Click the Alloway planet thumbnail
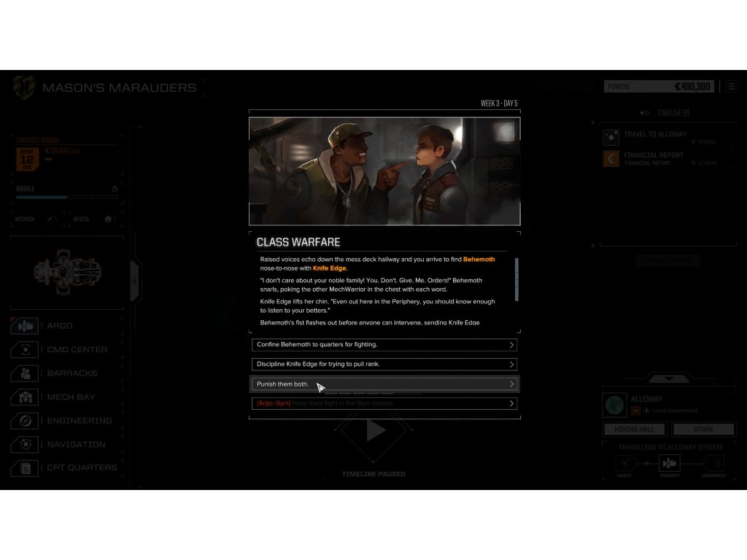This screenshot has width=747, height=560. click(614, 405)
